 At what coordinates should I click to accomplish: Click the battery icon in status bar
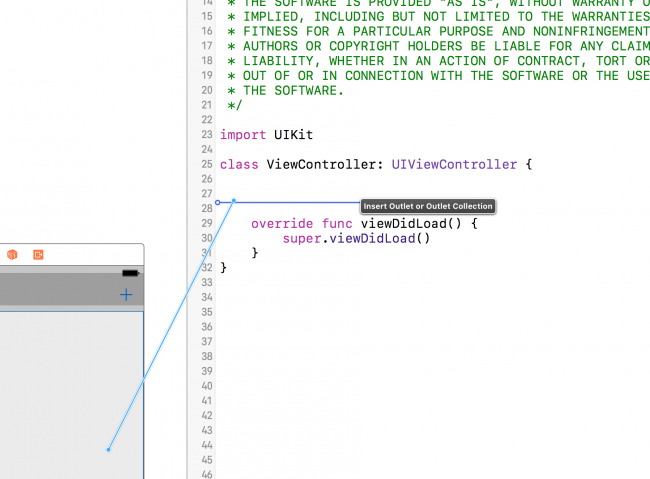click(130, 273)
